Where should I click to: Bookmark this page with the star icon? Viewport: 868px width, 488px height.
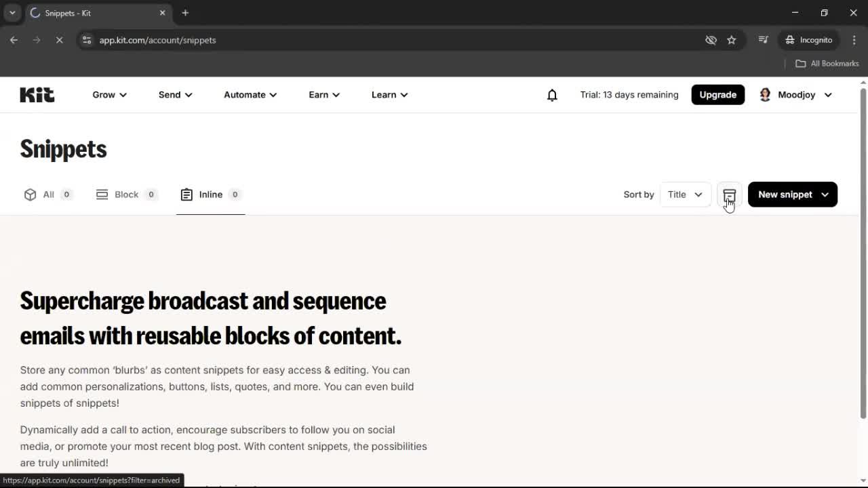click(x=732, y=40)
